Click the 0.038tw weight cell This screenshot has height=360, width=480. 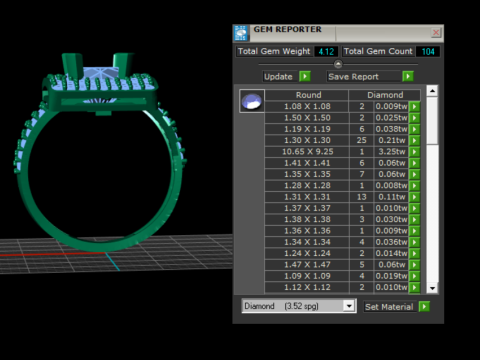pos(391,129)
